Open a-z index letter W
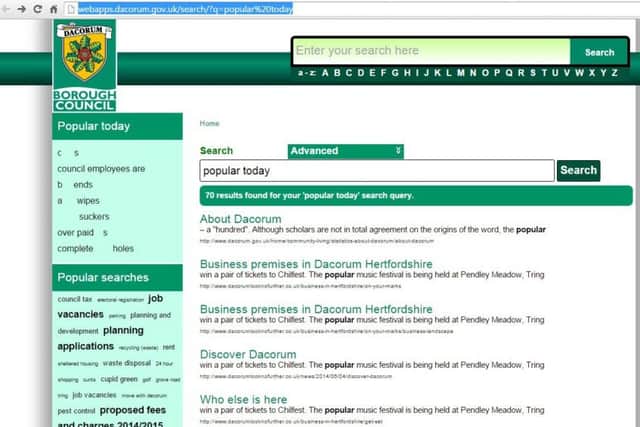 (579, 73)
